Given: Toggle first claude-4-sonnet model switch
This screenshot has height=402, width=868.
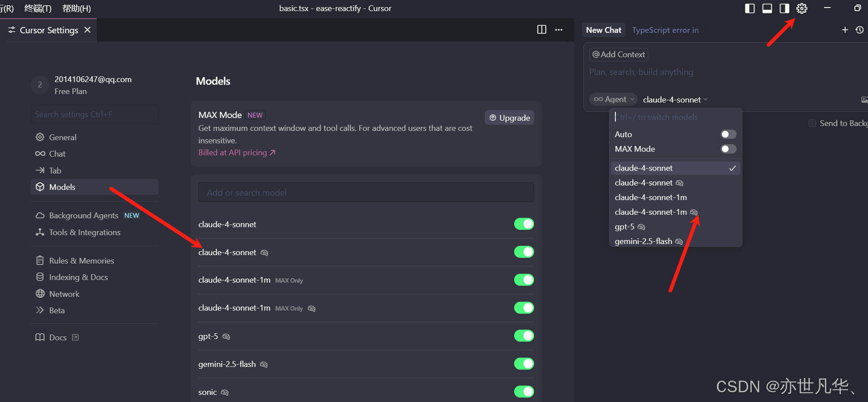Looking at the screenshot, I should (524, 224).
